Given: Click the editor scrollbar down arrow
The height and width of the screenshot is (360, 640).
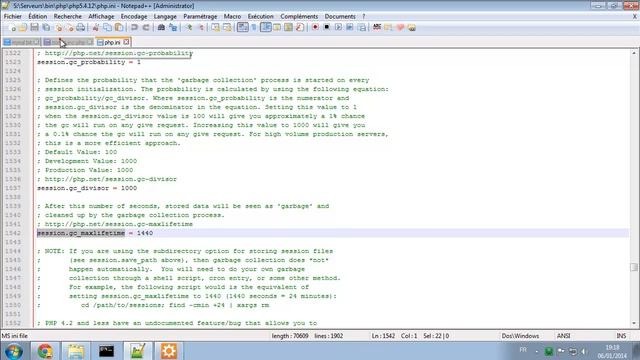Looking at the screenshot, I should click(x=634, y=324).
